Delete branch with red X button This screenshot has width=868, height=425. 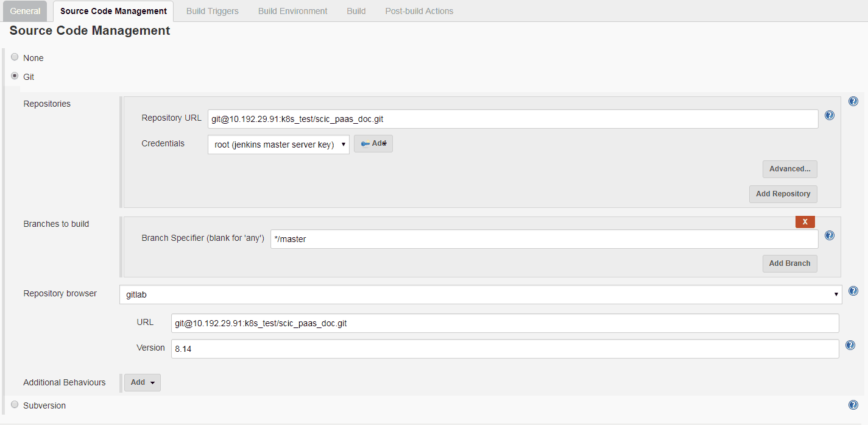tap(805, 222)
